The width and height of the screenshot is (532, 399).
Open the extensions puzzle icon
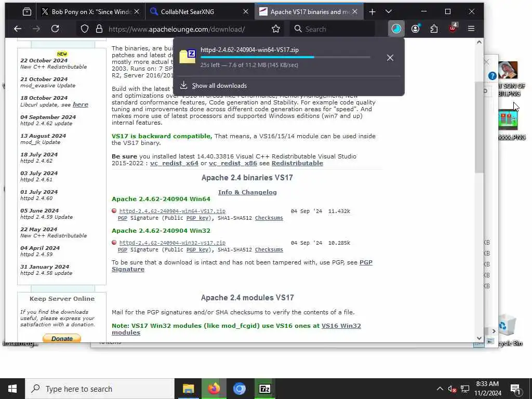(434, 29)
